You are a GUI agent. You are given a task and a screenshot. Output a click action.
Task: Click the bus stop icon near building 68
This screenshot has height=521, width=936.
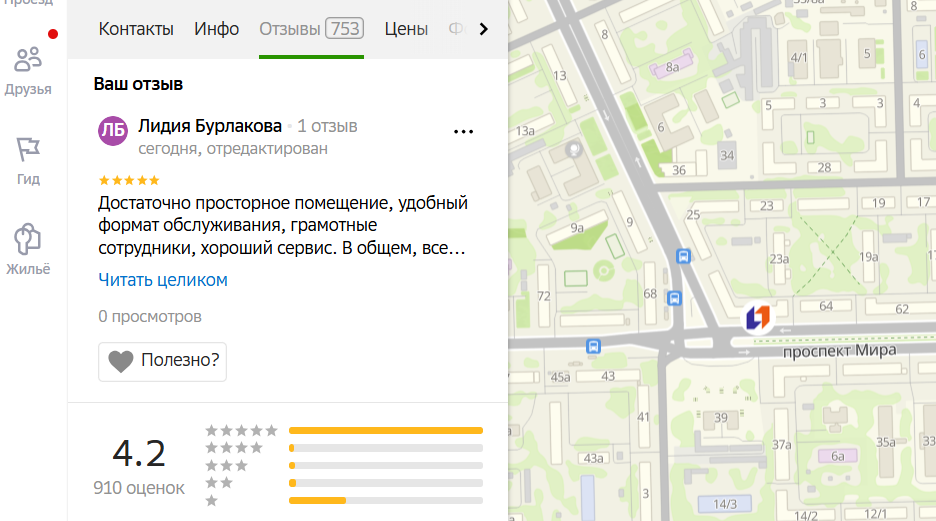(675, 298)
